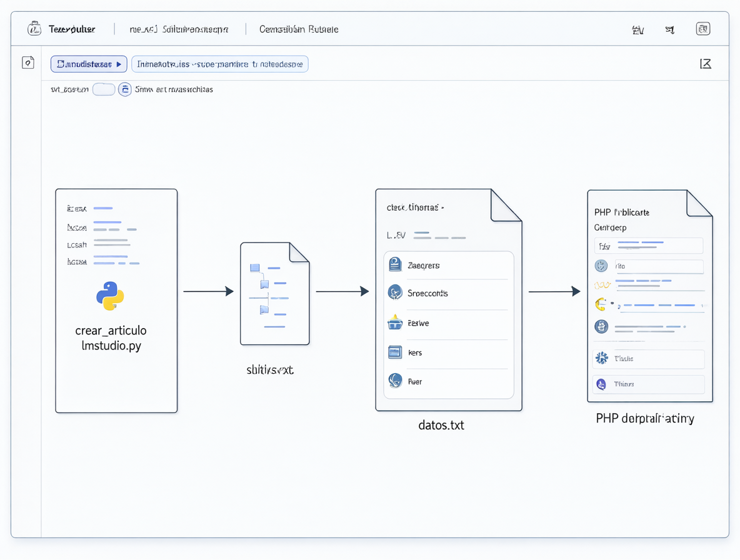Screen dimensions: 740x560
Task: Click the round blue icon below the pac-man icon
Action: pyautogui.click(x=601, y=326)
